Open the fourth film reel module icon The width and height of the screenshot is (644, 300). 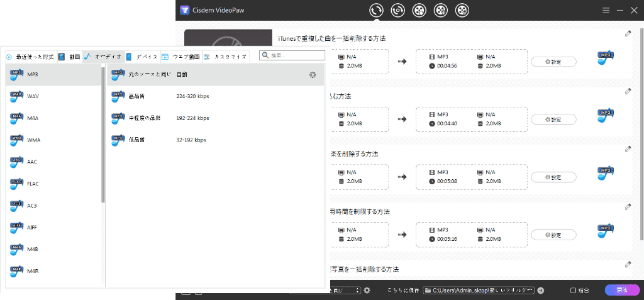point(441,10)
